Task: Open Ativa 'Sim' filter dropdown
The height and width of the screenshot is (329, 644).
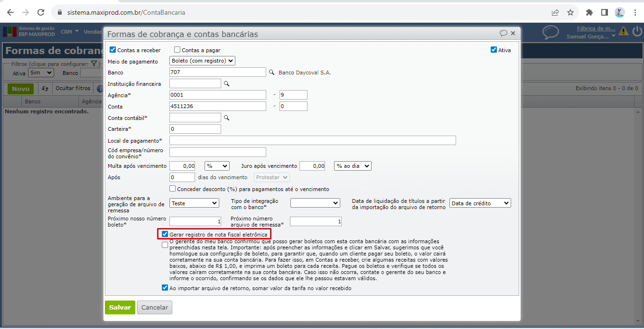Action: (41, 73)
